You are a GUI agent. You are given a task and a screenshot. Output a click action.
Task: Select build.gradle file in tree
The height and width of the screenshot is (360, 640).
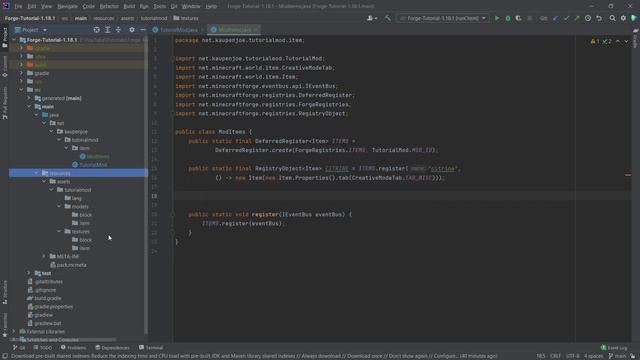click(44, 298)
